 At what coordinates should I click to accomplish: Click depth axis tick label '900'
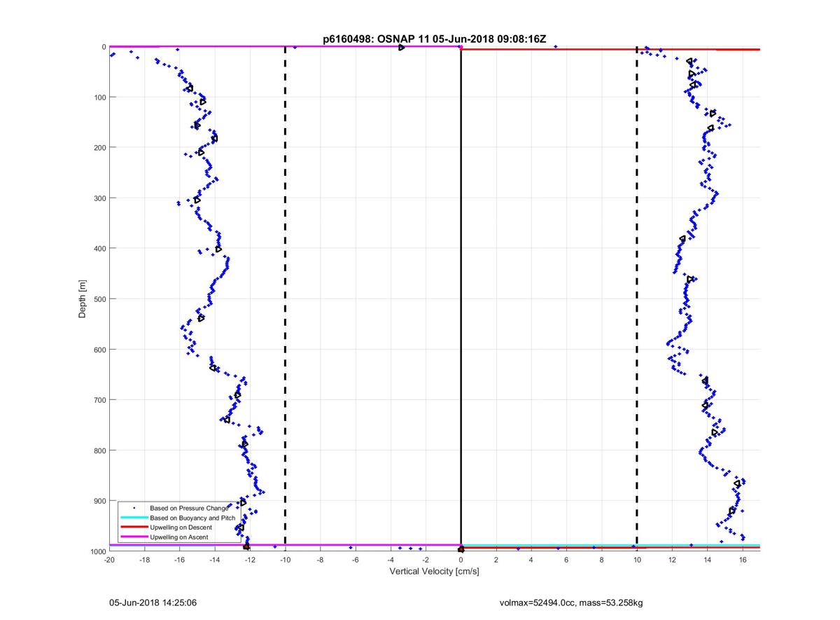tap(99, 501)
